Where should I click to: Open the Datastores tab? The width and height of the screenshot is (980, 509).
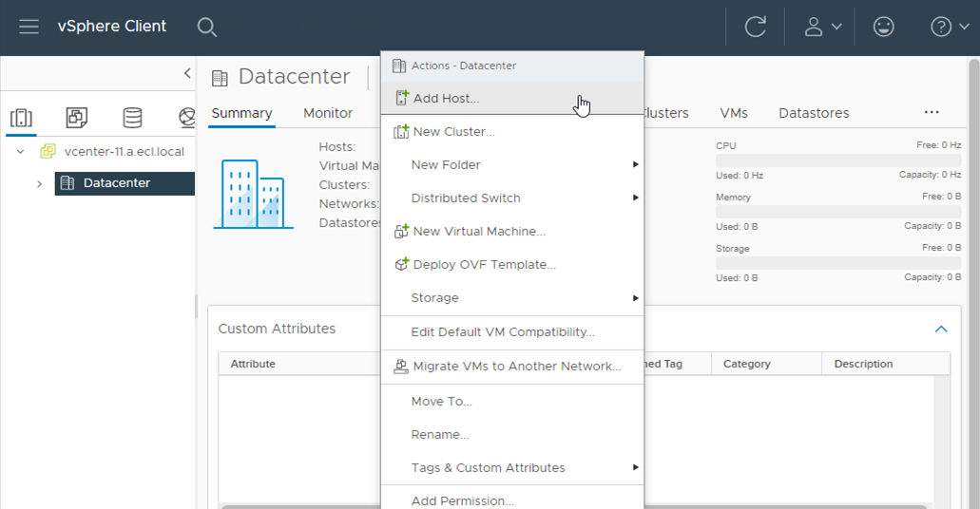click(814, 113)
